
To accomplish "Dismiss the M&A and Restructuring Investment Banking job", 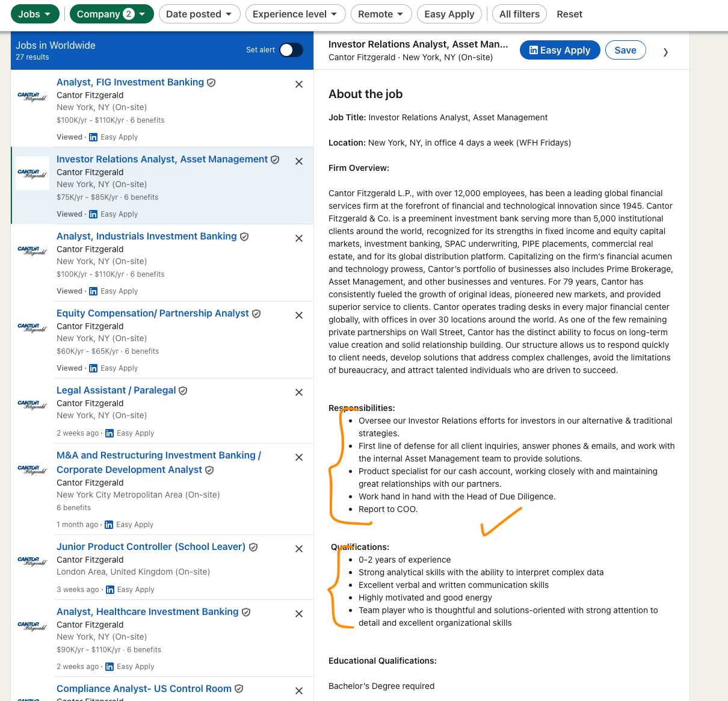I will tap(299, 457).
